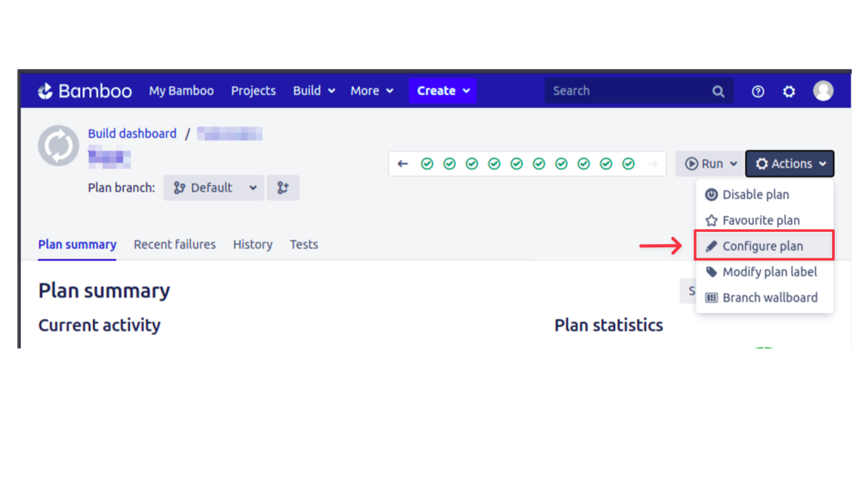Open the help question mark icon
The image size is (868, 488).
point(758,91)
